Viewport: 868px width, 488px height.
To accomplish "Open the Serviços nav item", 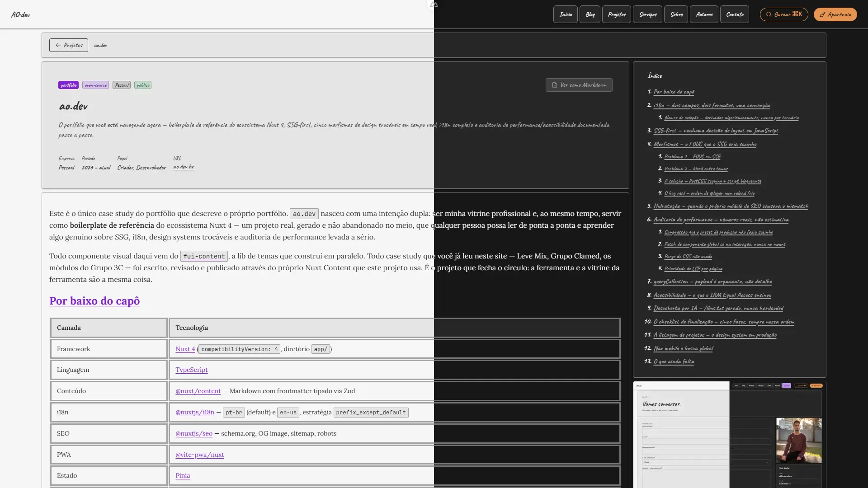I will pos(648,14).
